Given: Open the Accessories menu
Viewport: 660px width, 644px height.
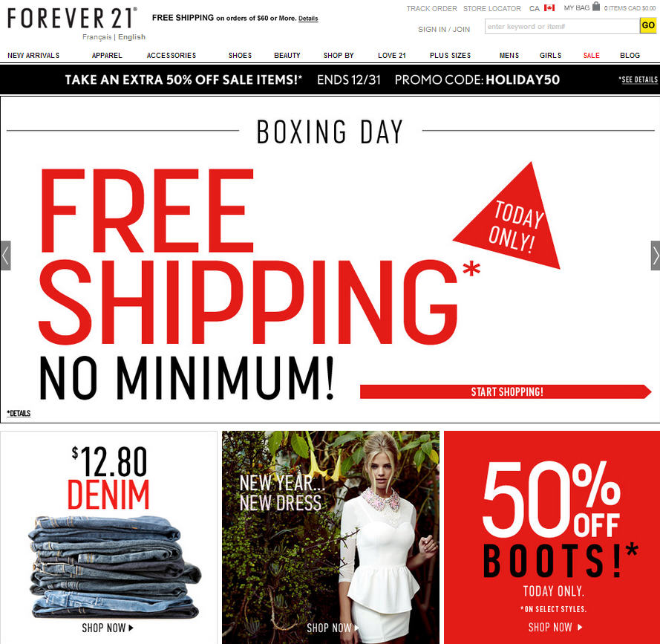Looking at the screenshot, I should click(x=171, y=55).
